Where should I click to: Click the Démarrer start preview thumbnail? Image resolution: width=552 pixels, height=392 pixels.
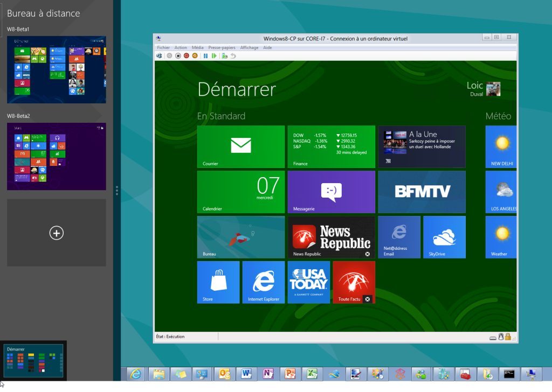pyautogui.click(x=34, y=360)
